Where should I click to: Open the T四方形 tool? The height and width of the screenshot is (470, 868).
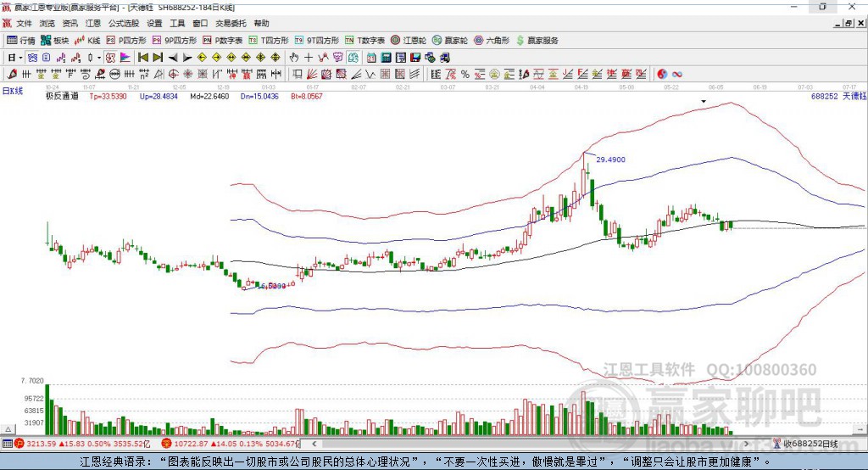[x=269, y=41]
